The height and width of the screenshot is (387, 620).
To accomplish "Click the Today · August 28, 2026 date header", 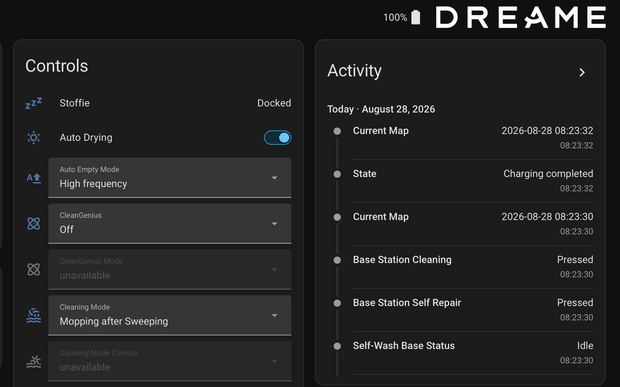I will tap(381, 109).
